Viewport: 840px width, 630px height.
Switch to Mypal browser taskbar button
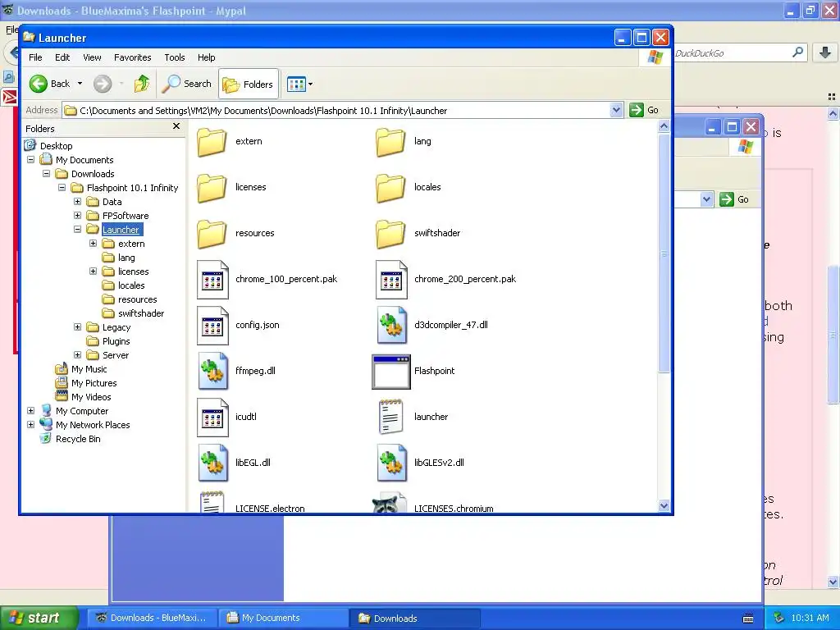point(153,619)
